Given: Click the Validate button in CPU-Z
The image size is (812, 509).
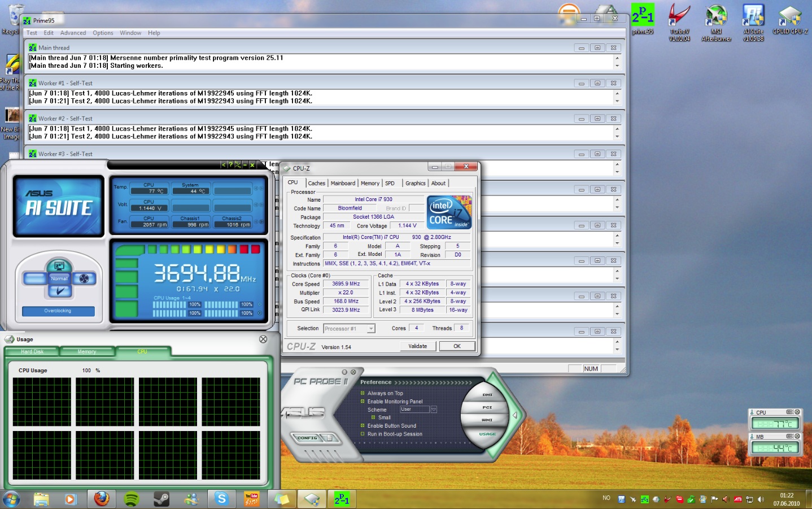Looking at the screenshot, I should click(418, 346).
